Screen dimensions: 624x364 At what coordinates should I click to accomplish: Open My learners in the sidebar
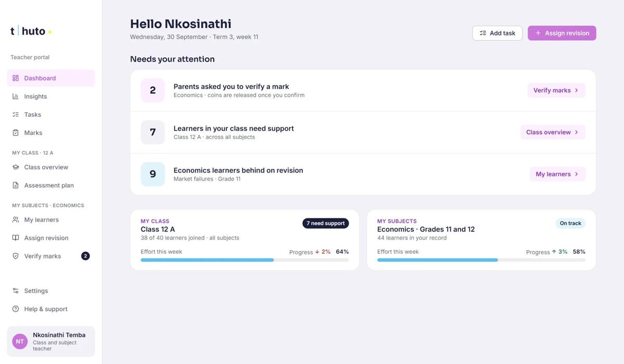tap(51, 219)
